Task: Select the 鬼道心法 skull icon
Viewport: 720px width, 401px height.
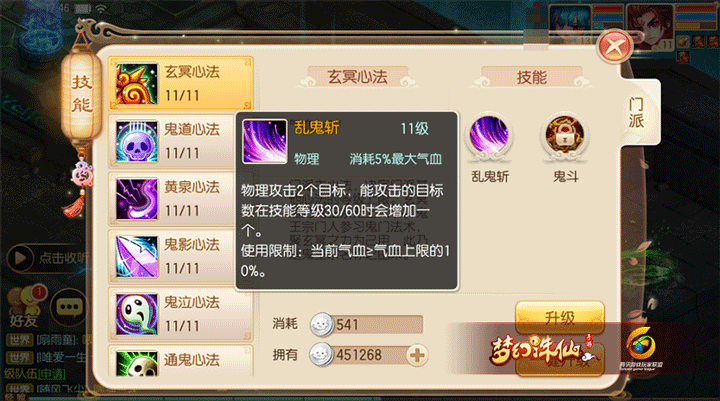Action: (136, 142)
